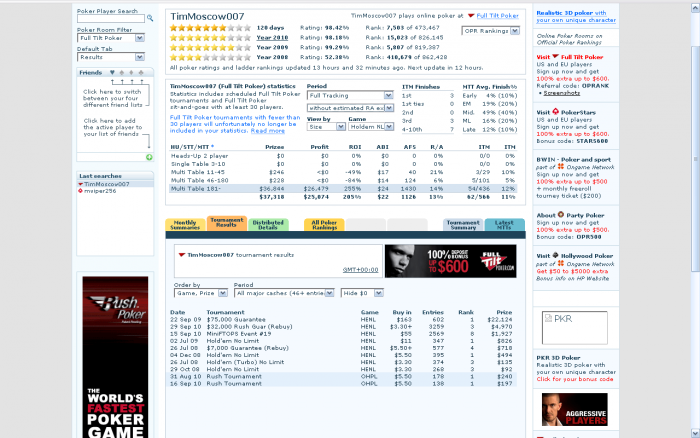This screenshot has height=438, width=700.
Task: Click the Full Tilt Poker visit icon
Action: tap(555, 57)
